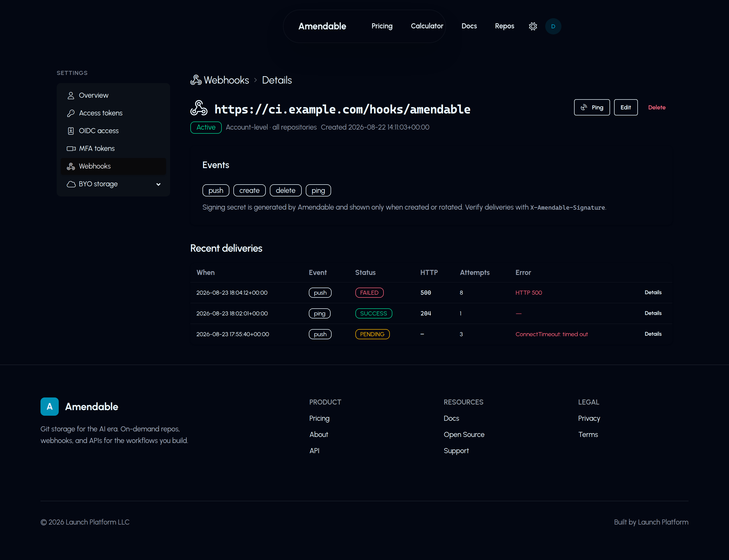The width and height of the screenshot is (729, 560).
Task: Click the Overview person icon in sidebar
Action: [x=71, y=96]
